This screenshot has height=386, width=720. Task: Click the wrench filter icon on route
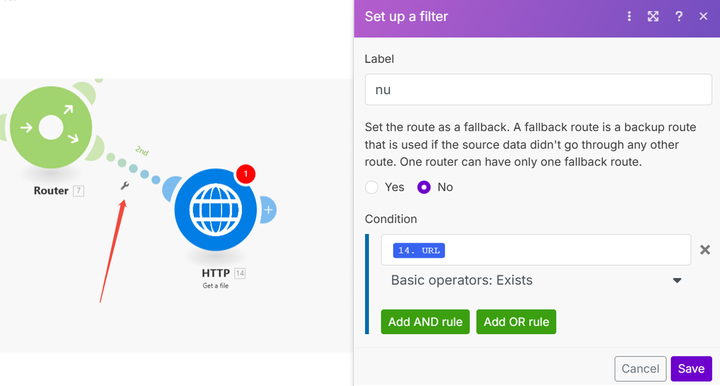124,185
